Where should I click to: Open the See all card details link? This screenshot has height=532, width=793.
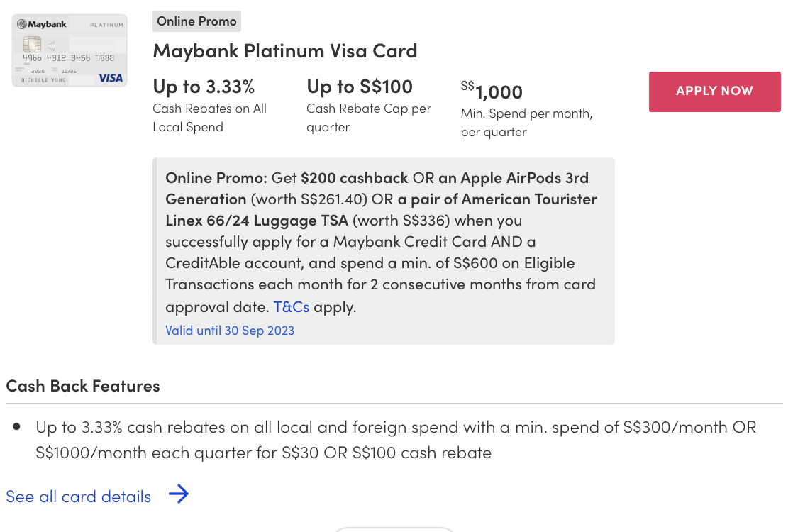click(78, 497)
